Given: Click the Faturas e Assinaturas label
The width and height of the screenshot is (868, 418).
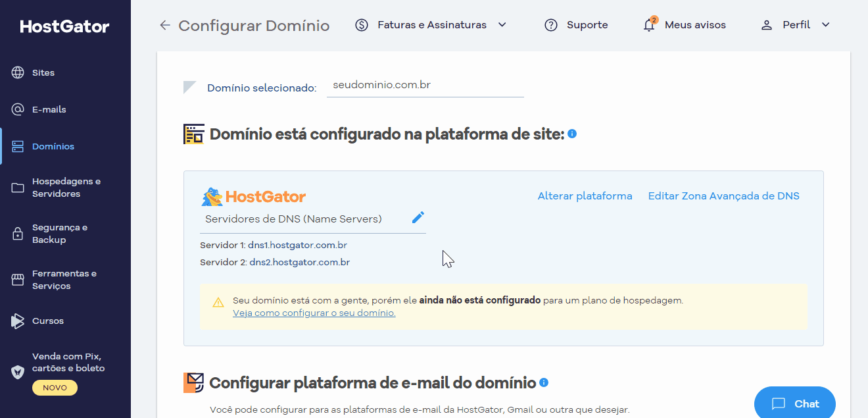Looking at the screenshot, I should click(432, 25).
